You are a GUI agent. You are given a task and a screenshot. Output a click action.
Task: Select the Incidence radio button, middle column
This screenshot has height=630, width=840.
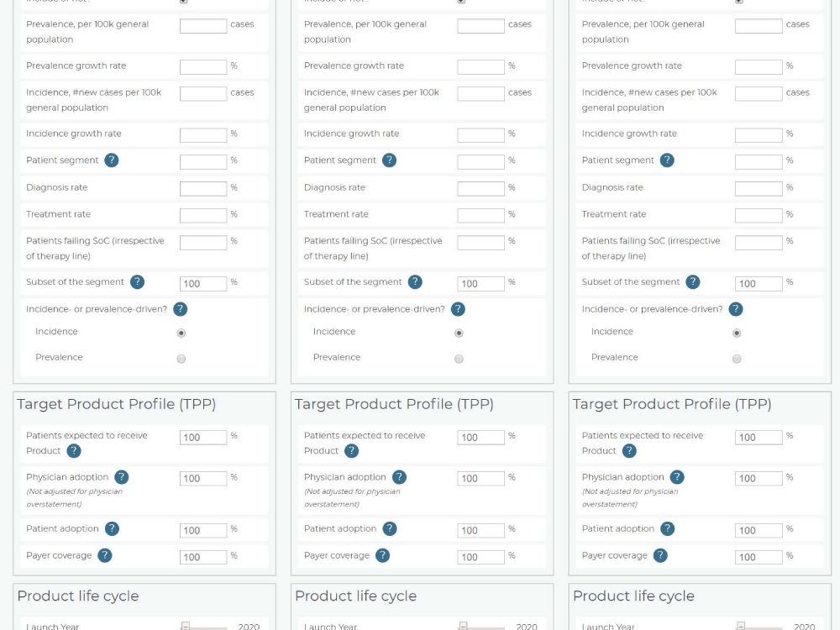pyautogui.click(x=459, y=333)
